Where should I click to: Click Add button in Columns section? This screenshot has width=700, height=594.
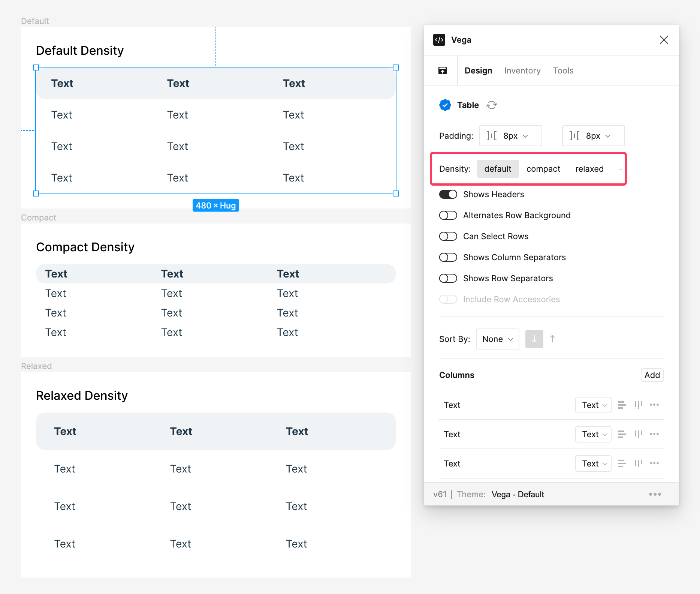(652, 375)
